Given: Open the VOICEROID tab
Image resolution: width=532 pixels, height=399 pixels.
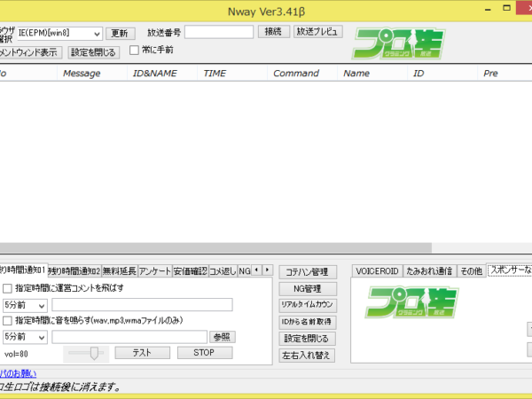Looking at the screenshot, I should click(x=377, y=270).
